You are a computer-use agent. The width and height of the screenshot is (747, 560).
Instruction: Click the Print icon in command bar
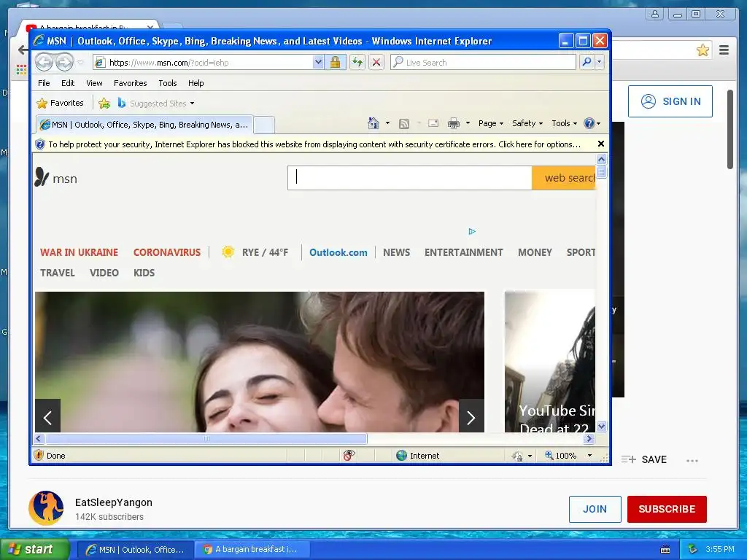[x=454, y=123]
